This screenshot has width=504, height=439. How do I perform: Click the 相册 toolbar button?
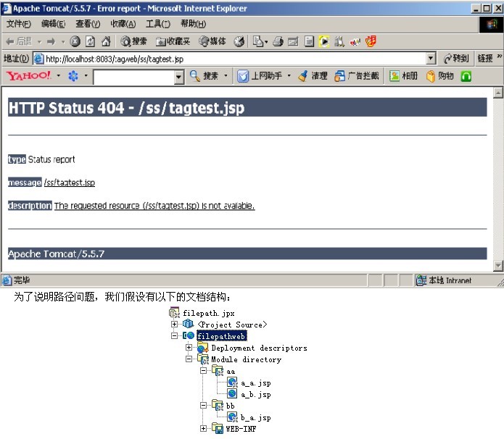tap(403, 76)
